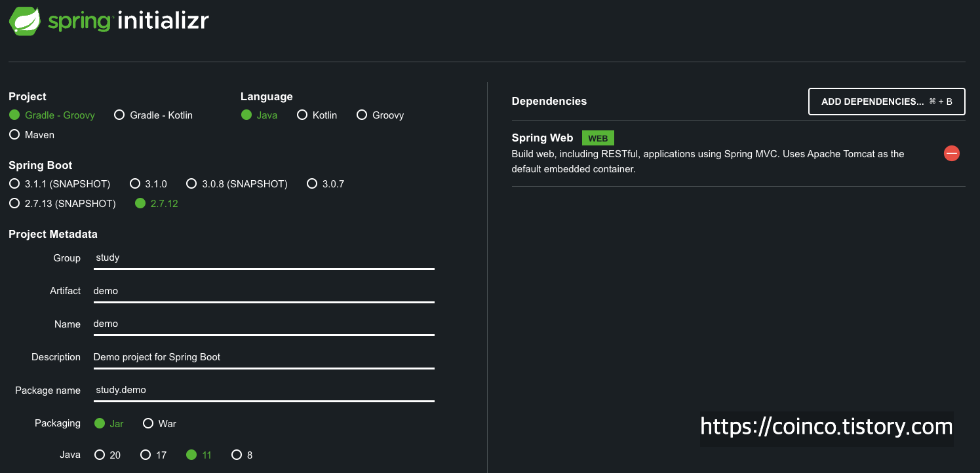Click the Packaging label
This screenshot has width=980, height=473.
pyautogui.click(x=58, y=423)
